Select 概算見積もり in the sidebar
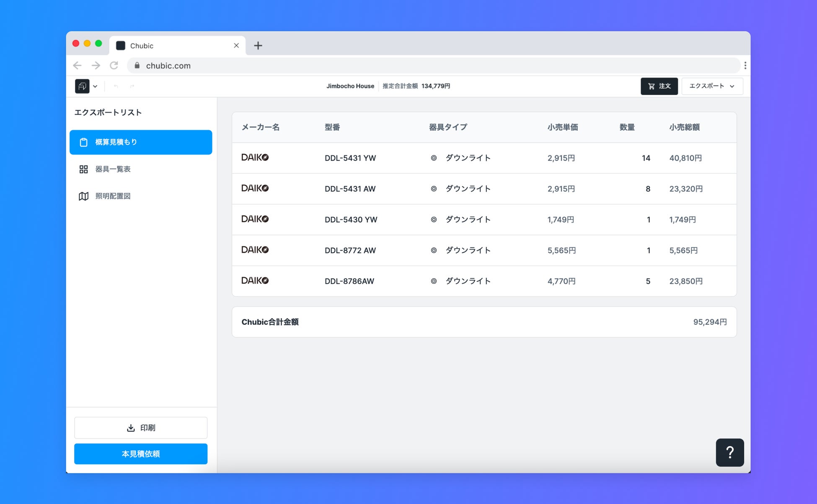The height and width of the screenshot is (504, 817). pos(141,142)
